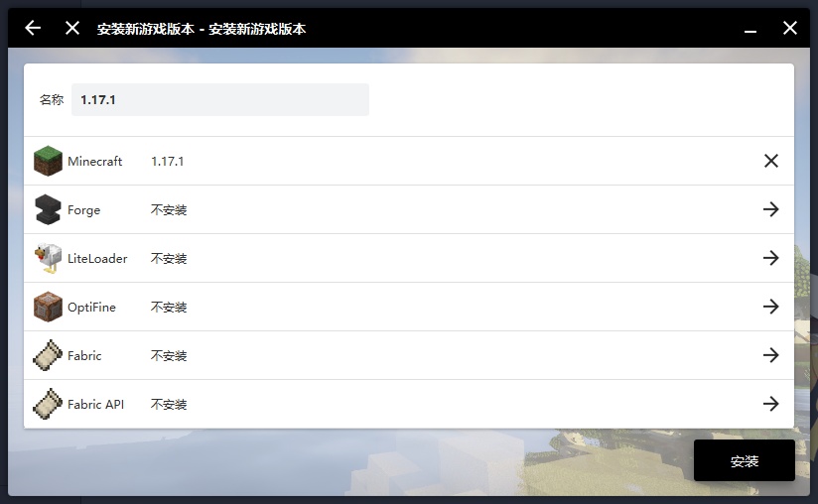Open Forge version selection arrow

[770, 209]
